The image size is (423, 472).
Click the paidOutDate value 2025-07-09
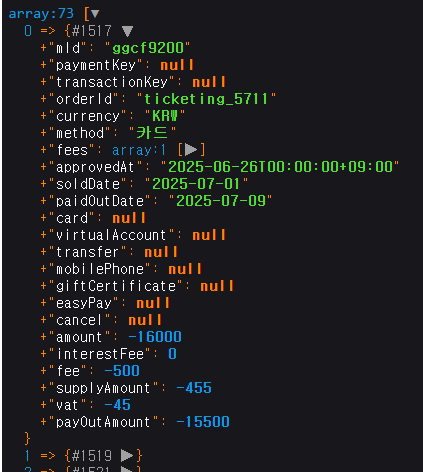click(221, 201)
